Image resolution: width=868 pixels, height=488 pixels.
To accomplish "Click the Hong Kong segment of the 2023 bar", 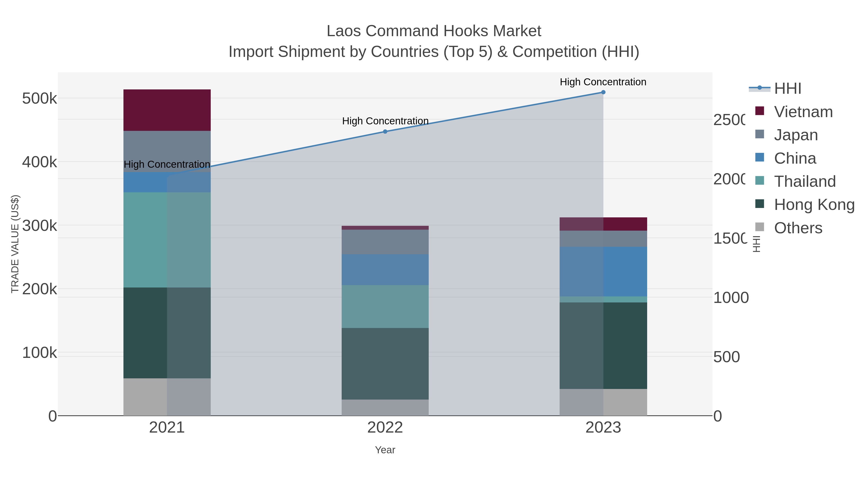I will (603, 346).
